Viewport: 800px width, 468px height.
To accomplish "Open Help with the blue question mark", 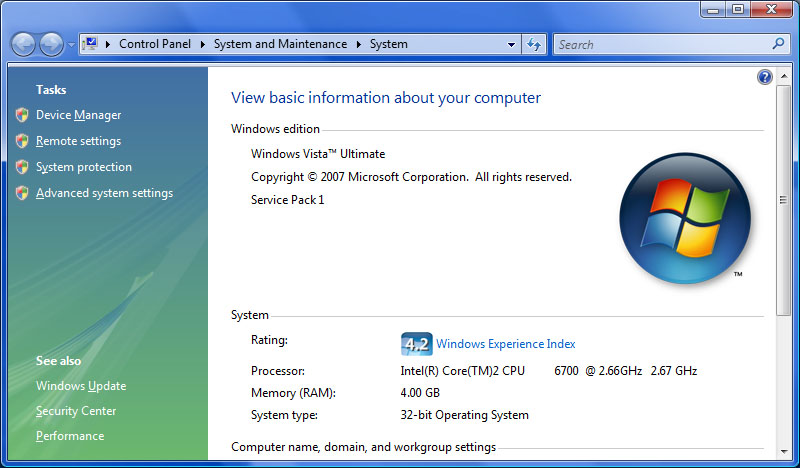I will pyautogui.click(x=765, y=77).
